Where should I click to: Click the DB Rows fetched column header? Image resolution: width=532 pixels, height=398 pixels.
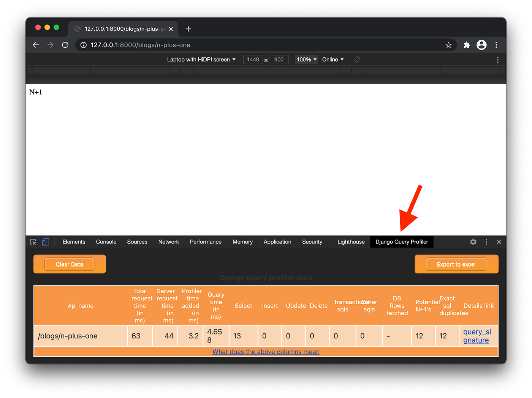(397, 306)
